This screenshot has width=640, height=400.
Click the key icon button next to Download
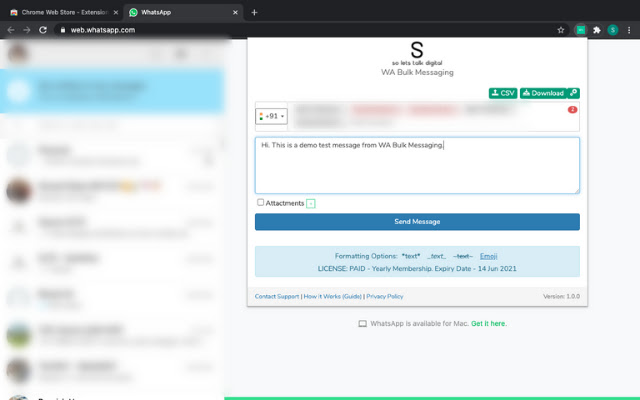[x=573, y=93]
